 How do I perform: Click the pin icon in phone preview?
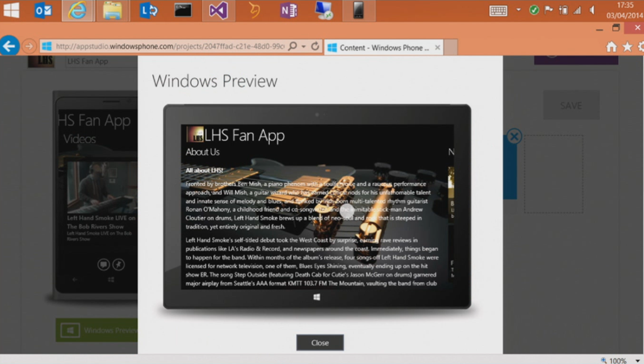pos(119,265)
